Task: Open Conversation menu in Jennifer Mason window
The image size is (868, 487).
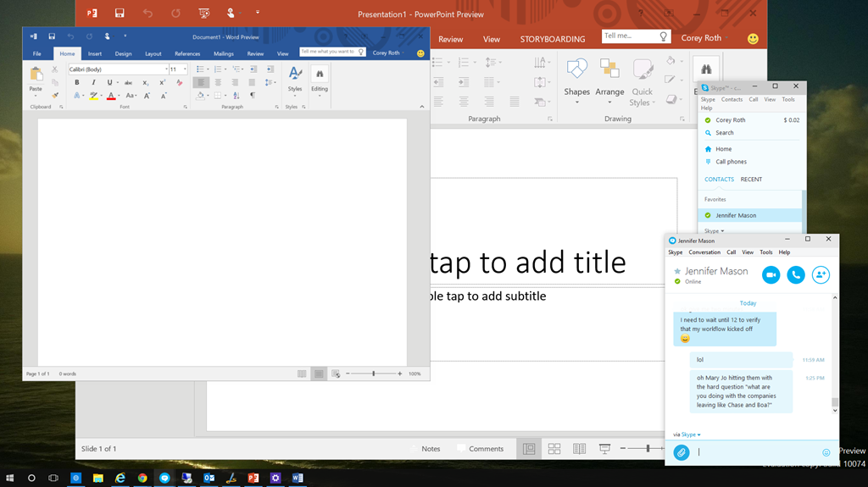Action: (704, 252)
